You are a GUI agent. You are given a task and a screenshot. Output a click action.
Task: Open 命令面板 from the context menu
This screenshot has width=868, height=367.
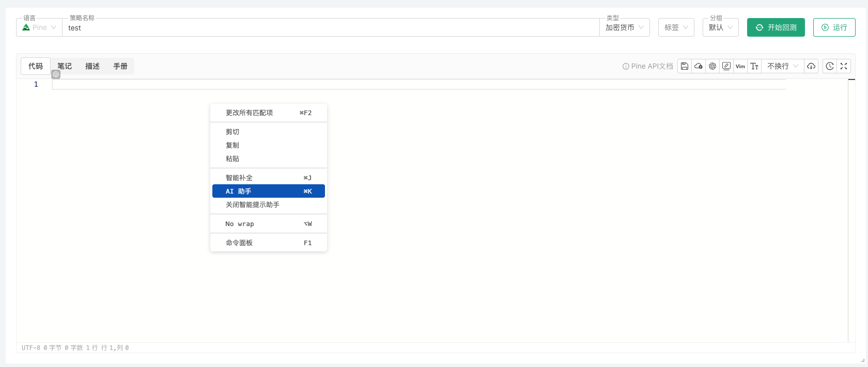click(269, 243)
